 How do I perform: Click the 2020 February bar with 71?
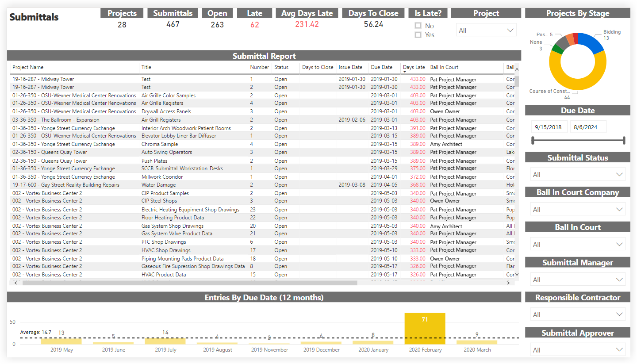coord(425,329)
